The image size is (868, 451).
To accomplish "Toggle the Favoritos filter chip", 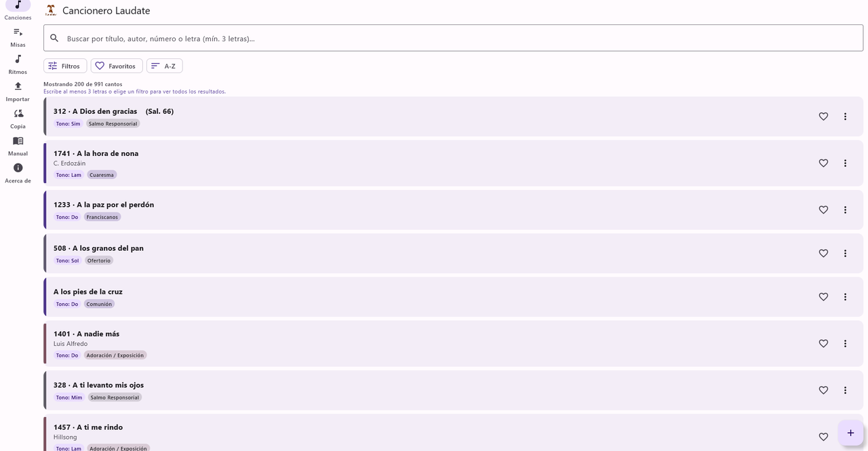I will coord(117,66).
